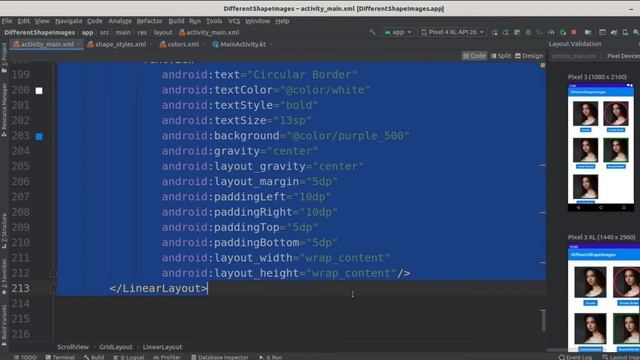
Task: Open the Database Inspector tool window
Action: click(x=220, y=357)
